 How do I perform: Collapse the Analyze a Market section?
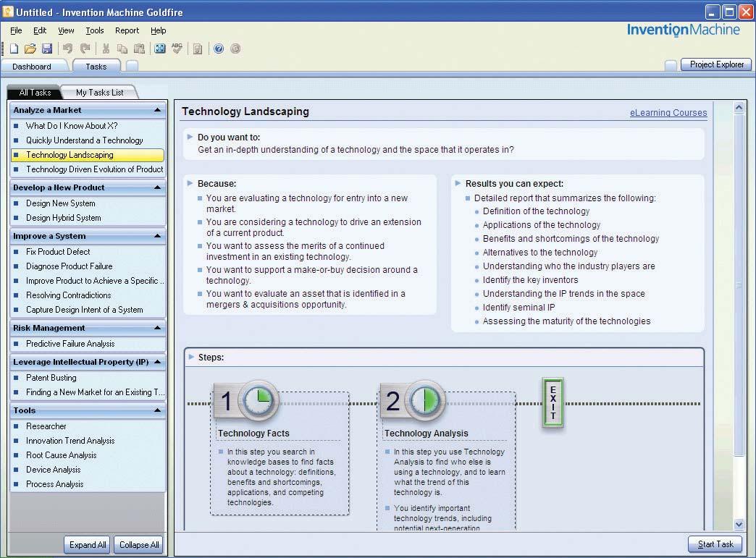(157, 110)
